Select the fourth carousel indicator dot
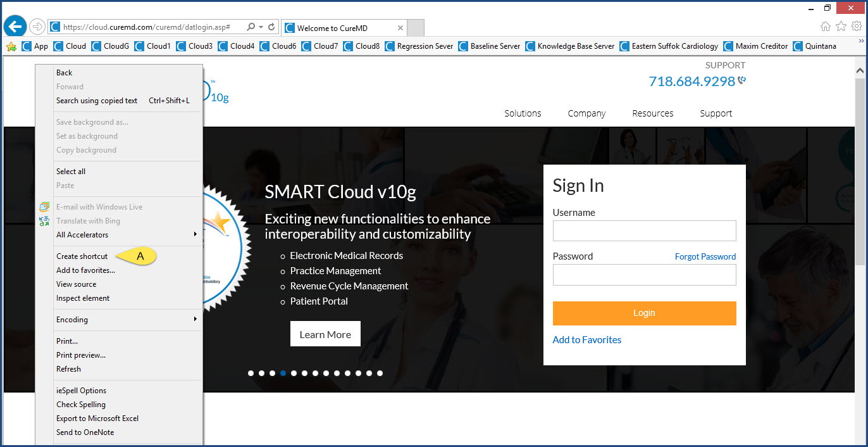This screenshot has height=447, width=868. [x=283, y=373]
